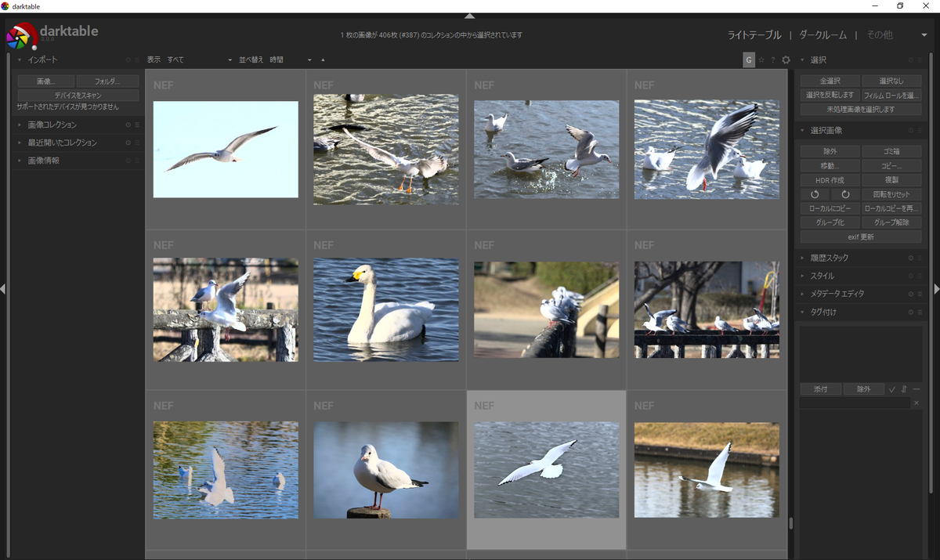Click 未処理画像を選択します button

861,110
